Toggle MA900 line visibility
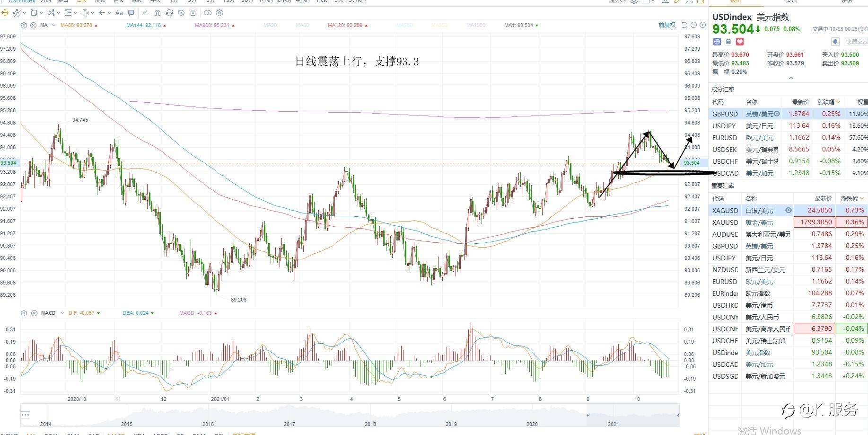 (215, 25)
